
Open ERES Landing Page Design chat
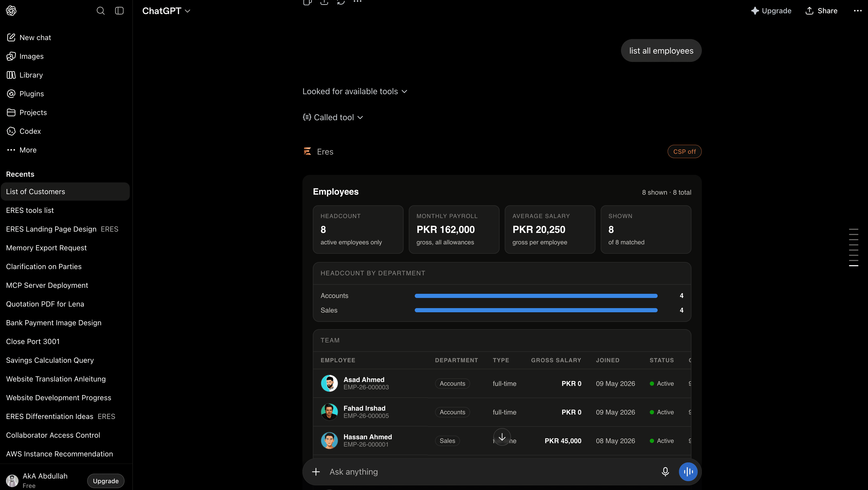(65, 229)
